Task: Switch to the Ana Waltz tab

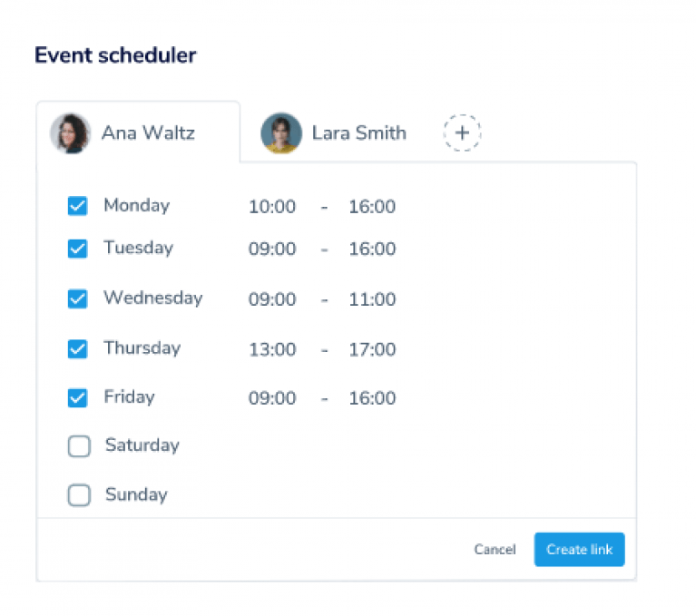Action: coord(147,133)
